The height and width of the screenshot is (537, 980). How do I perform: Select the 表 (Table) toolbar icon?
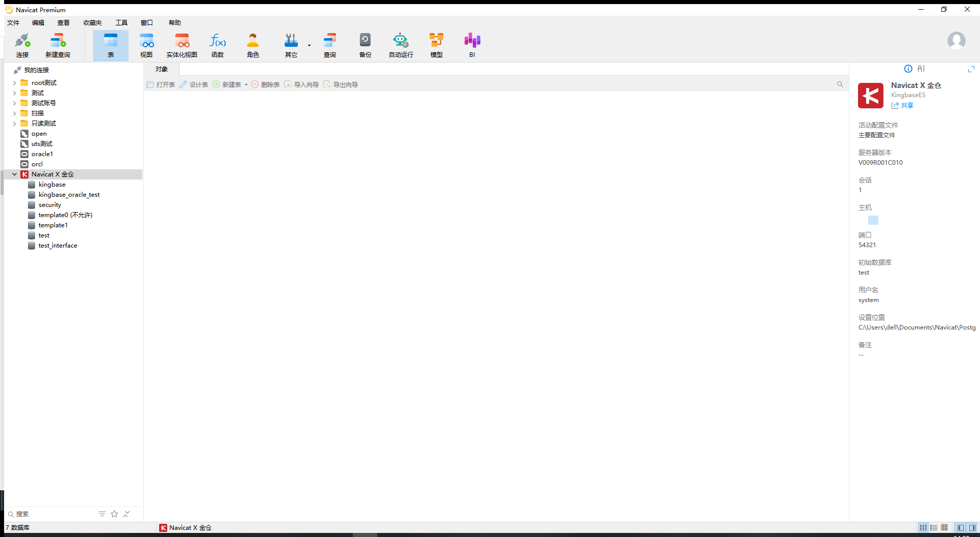click(x=111, y=45)
